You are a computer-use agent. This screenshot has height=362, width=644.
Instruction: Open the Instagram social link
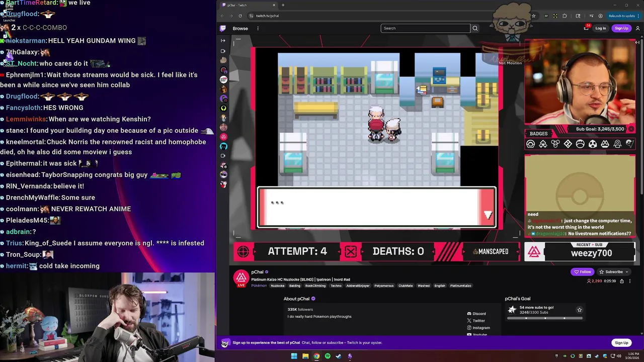478,328
